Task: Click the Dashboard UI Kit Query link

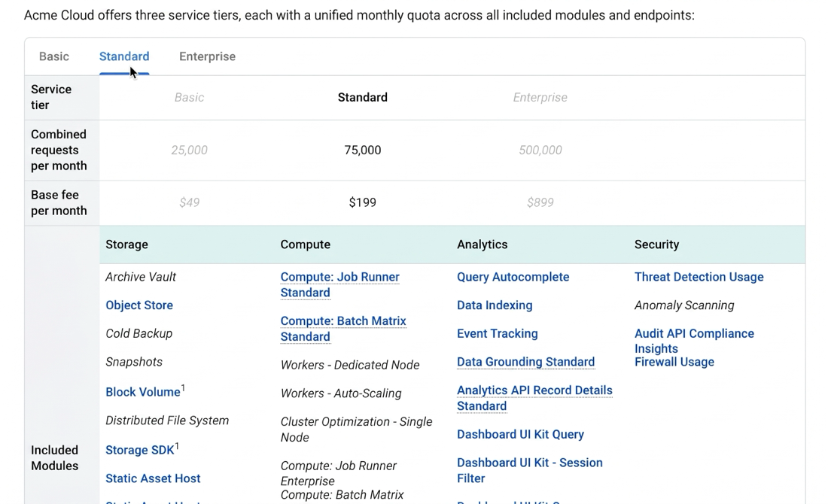Action: [x=520, y=434]
